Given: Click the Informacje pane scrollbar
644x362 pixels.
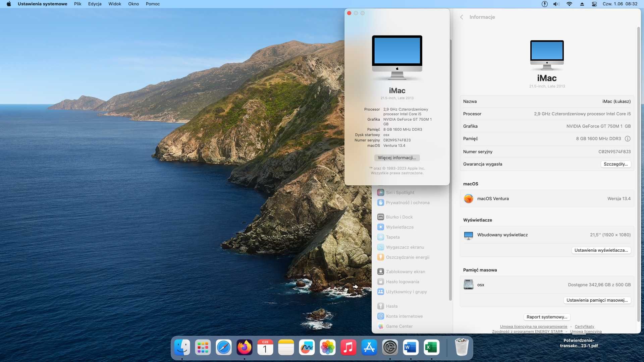Looking at the screenshot, I should pos(639,174).
